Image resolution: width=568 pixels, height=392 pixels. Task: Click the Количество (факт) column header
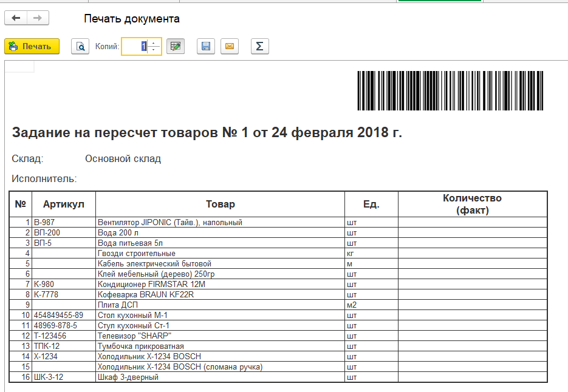473,204
